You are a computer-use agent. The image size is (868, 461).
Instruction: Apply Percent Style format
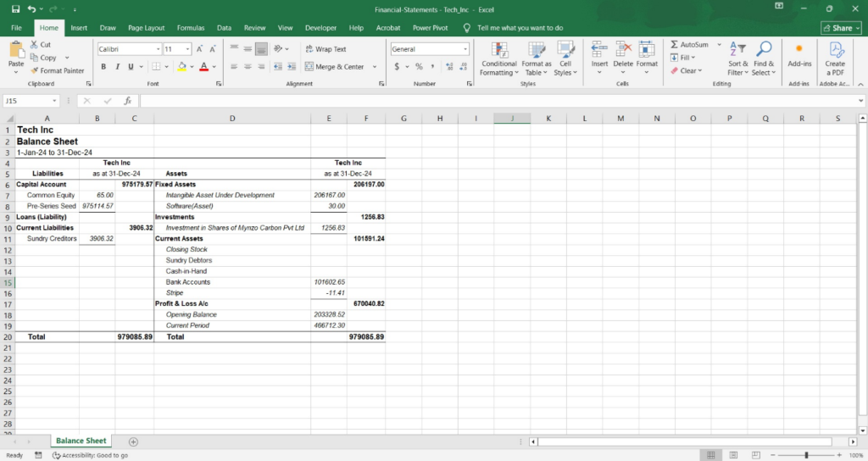pyautogui.click(x=419, y=66)
